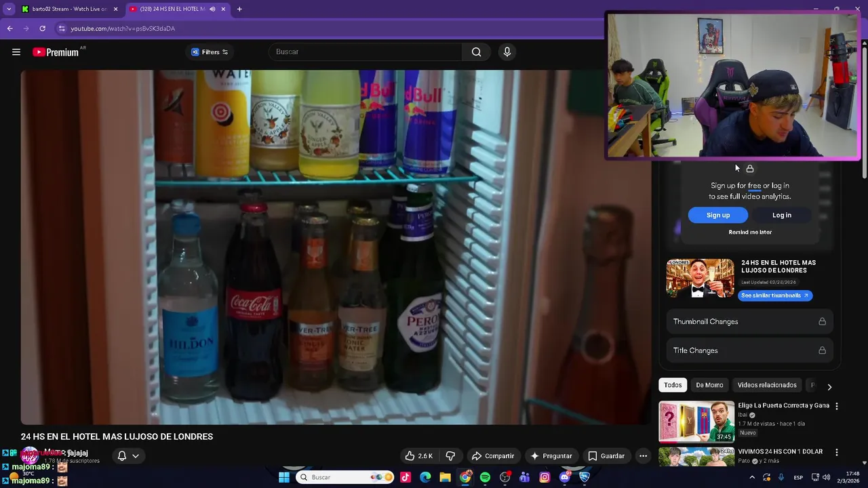Open the notification bell for the channel

[x=122, y=456]
